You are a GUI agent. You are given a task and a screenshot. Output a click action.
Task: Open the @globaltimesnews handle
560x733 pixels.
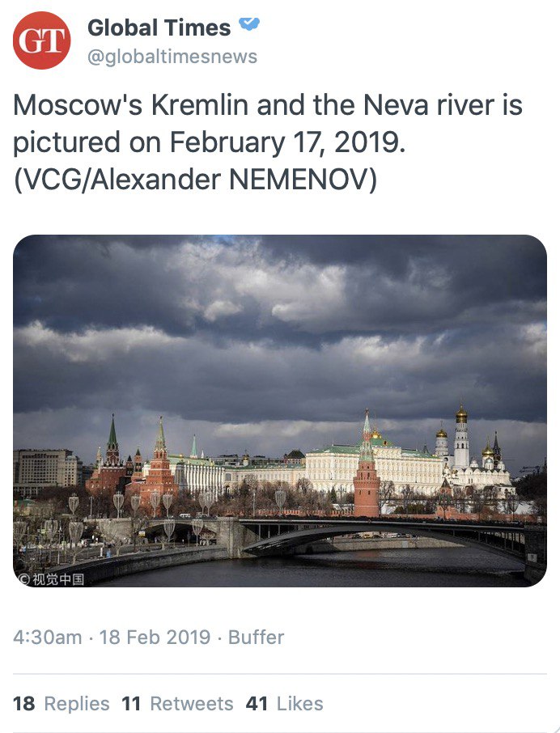point(172,57)
